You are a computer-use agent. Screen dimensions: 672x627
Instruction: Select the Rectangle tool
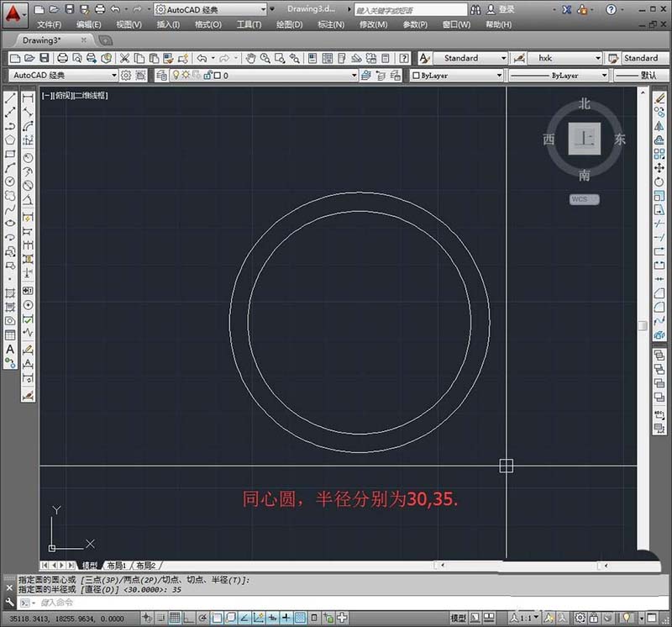point(8,151)
